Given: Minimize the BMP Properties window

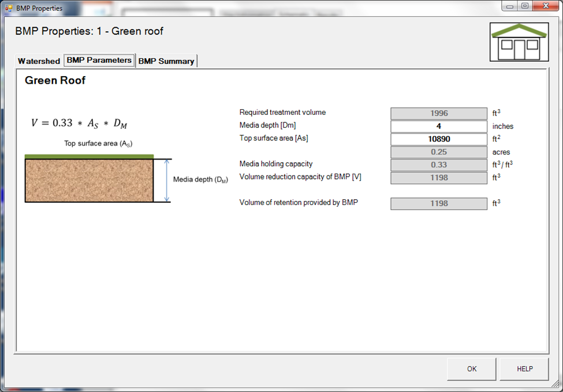Looking at the screenshot, I should coord(509,6).
